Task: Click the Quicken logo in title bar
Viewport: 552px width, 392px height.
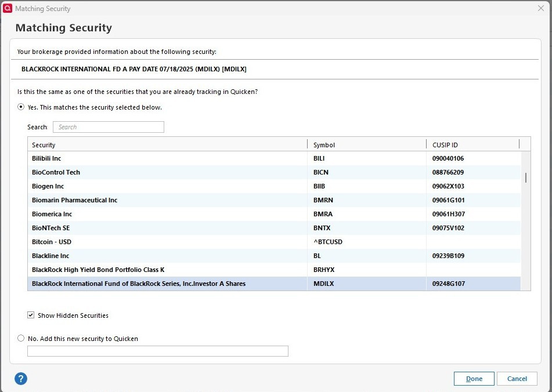Action: tap(8, 8)
